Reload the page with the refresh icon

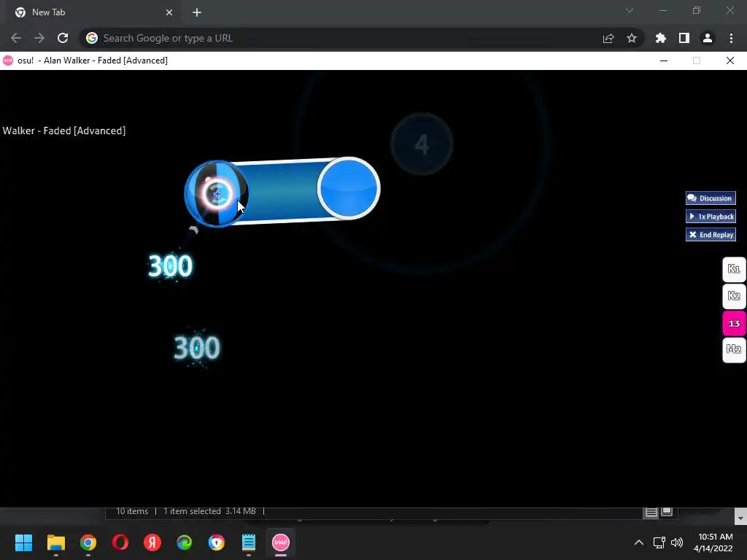pyautogui.click(x=63, y=38)
